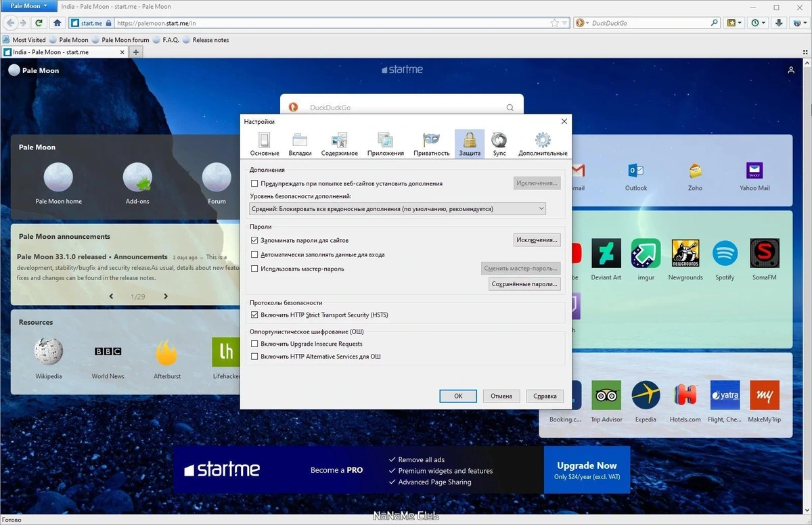The image size is (812, 525).
Task: Go to the home page
Action: (58, 22)
